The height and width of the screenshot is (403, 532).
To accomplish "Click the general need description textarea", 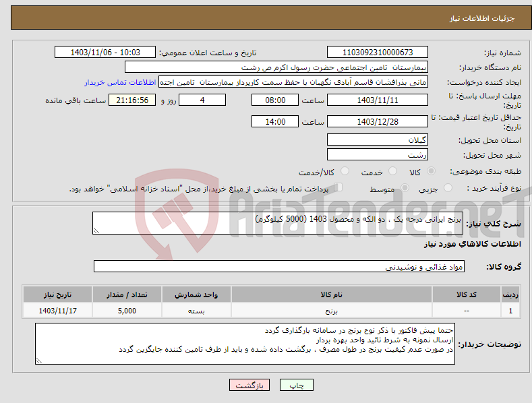I will tap(278, 223).
